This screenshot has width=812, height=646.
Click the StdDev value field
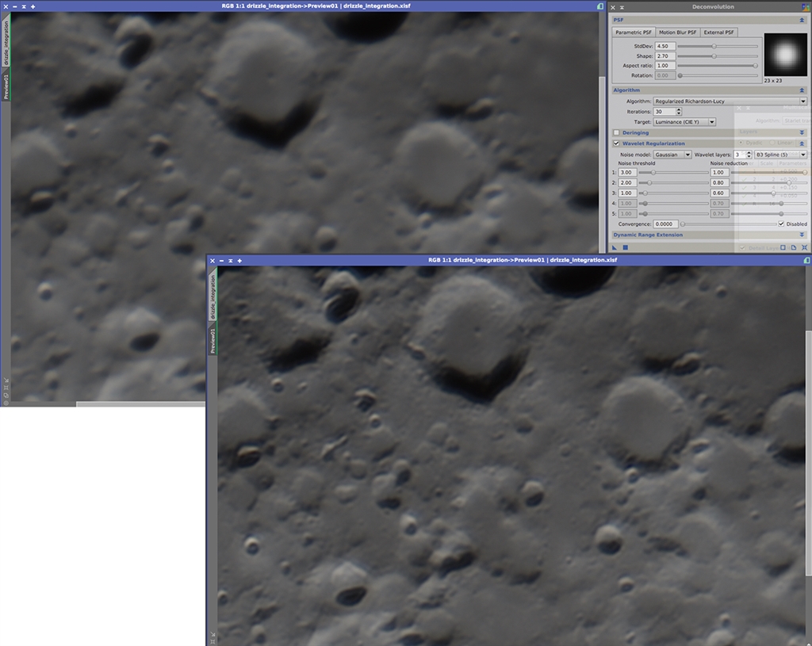coord(665,46)
